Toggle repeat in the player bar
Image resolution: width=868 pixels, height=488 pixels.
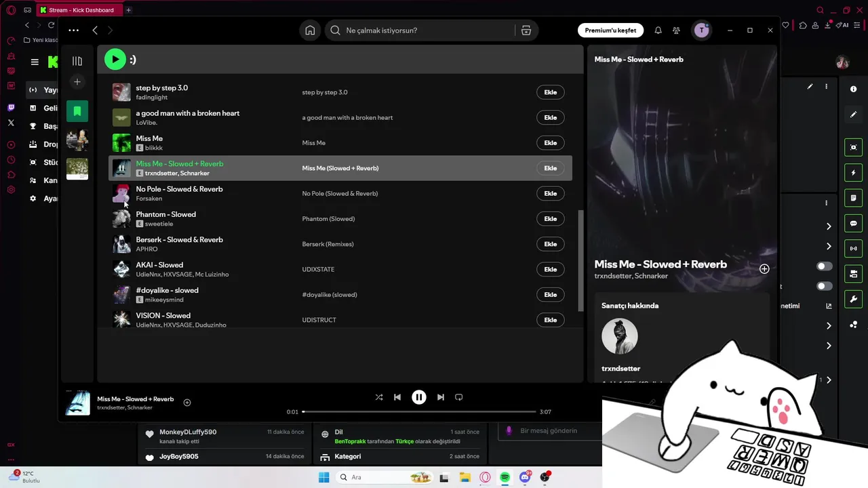click(459, 397)
